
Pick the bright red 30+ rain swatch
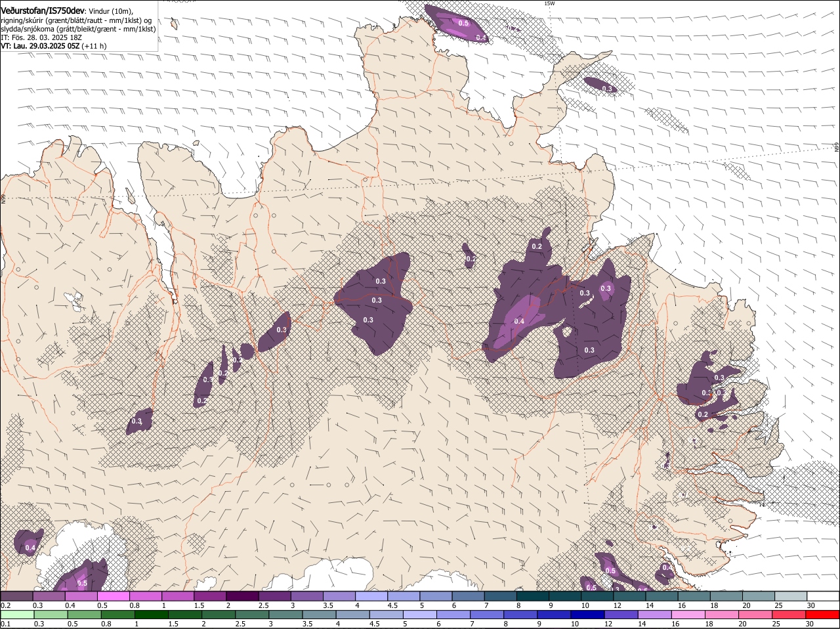coord(822,615)
